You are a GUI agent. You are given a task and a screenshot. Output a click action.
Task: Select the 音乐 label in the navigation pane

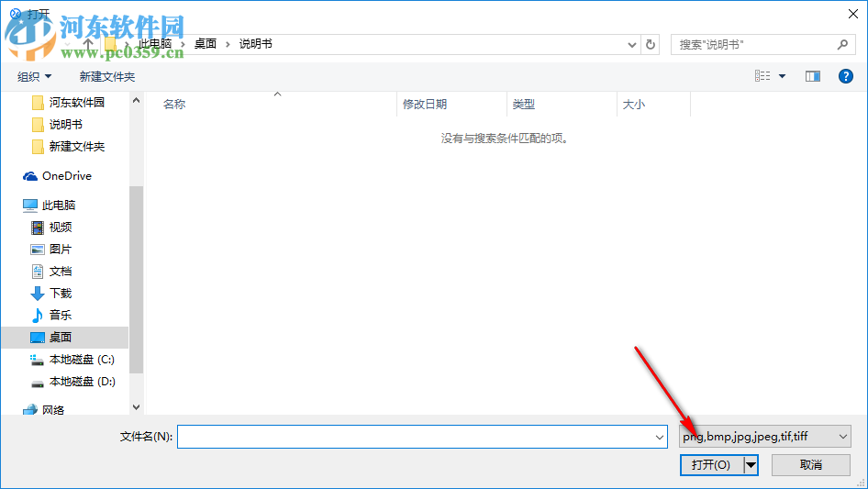61,315
